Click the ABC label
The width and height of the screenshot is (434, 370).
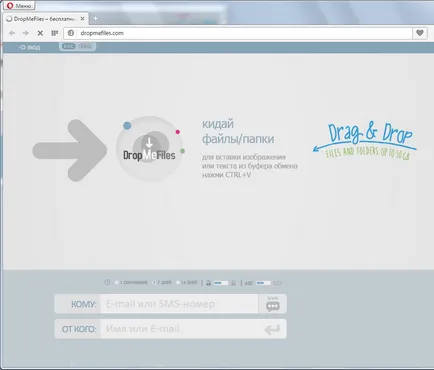(249, 283)
